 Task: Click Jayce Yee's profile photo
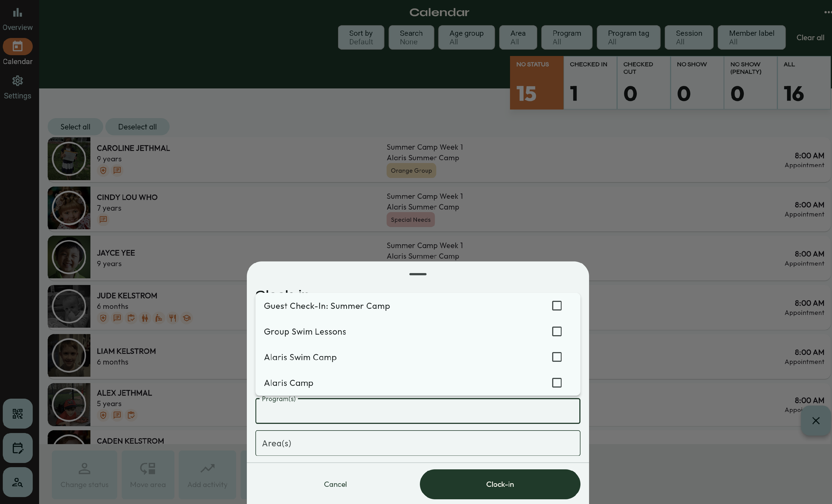coord(69,257)
